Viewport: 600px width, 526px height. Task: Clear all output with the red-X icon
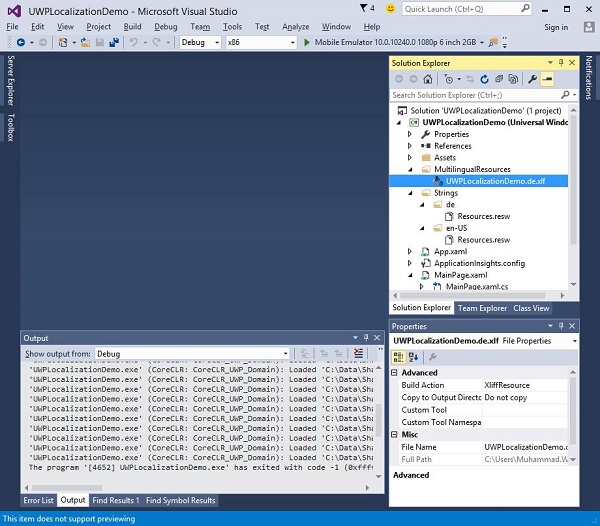pyautogui.click(x=358, y=353)
